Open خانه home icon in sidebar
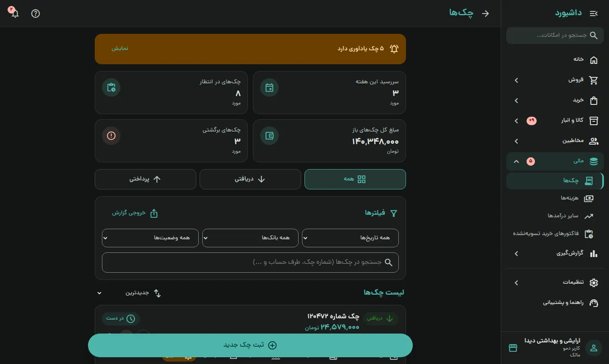Screen dimensions: 609x364 pos(594,60)
